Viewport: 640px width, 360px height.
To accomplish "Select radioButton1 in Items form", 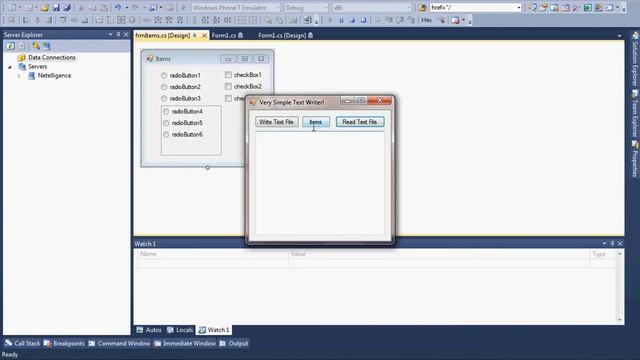I will pos(181,76).
